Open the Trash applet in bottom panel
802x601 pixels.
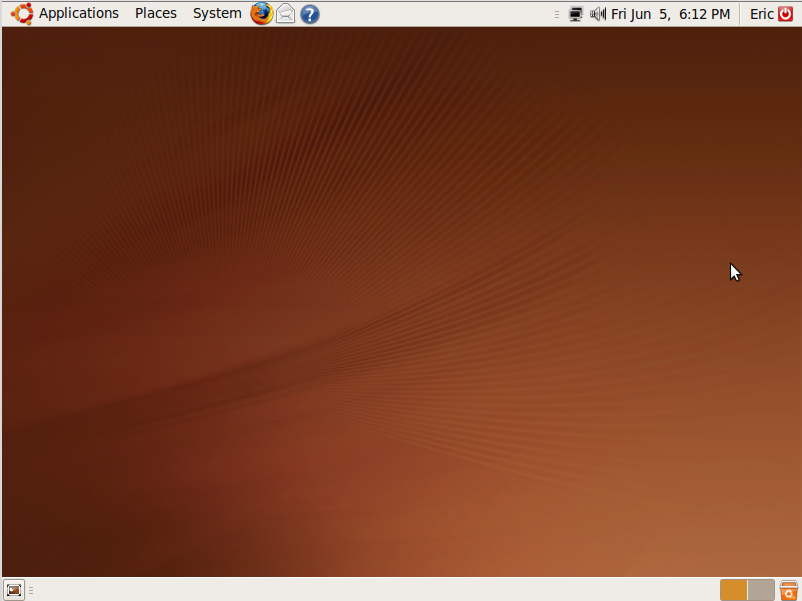pyautogui.click(x=789, y=590)
